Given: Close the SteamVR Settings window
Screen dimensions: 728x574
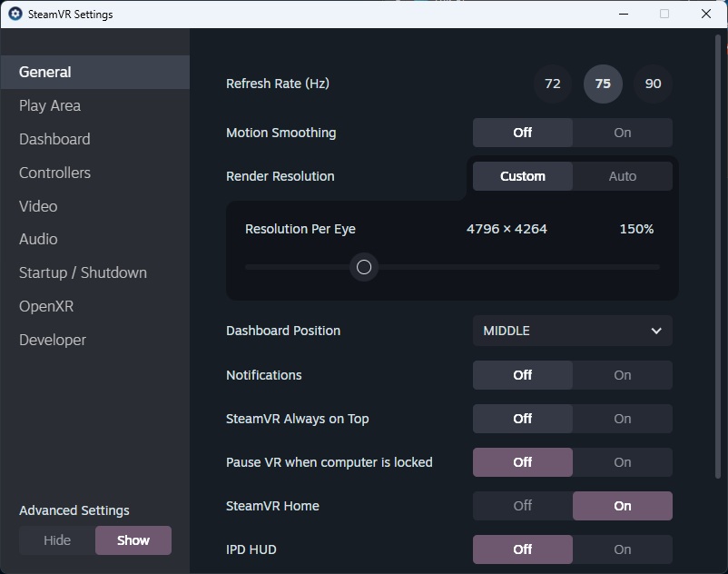Looking at the screenshot, I should point(706,14).
